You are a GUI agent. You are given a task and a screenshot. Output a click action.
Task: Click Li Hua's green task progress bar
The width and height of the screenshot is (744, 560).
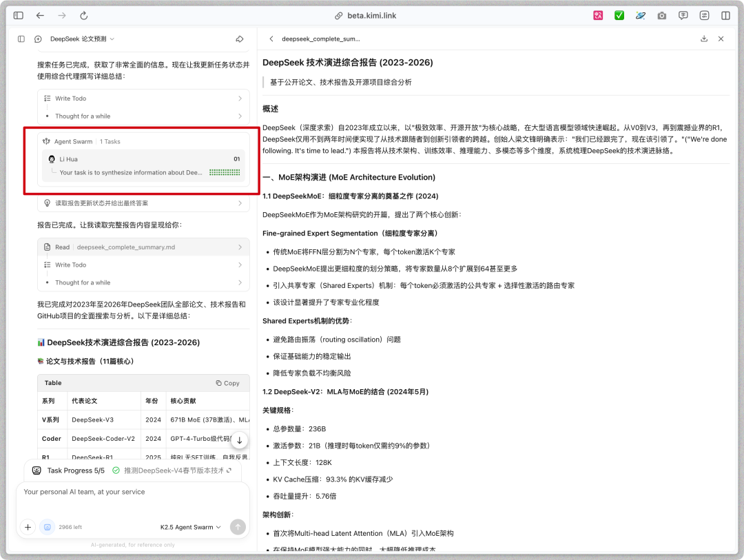[224, 172]
